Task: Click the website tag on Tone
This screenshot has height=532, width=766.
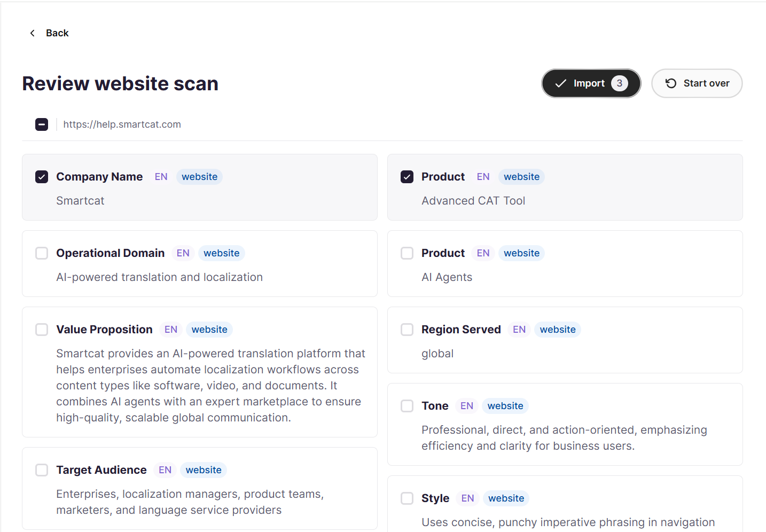Action: point(505,406)
